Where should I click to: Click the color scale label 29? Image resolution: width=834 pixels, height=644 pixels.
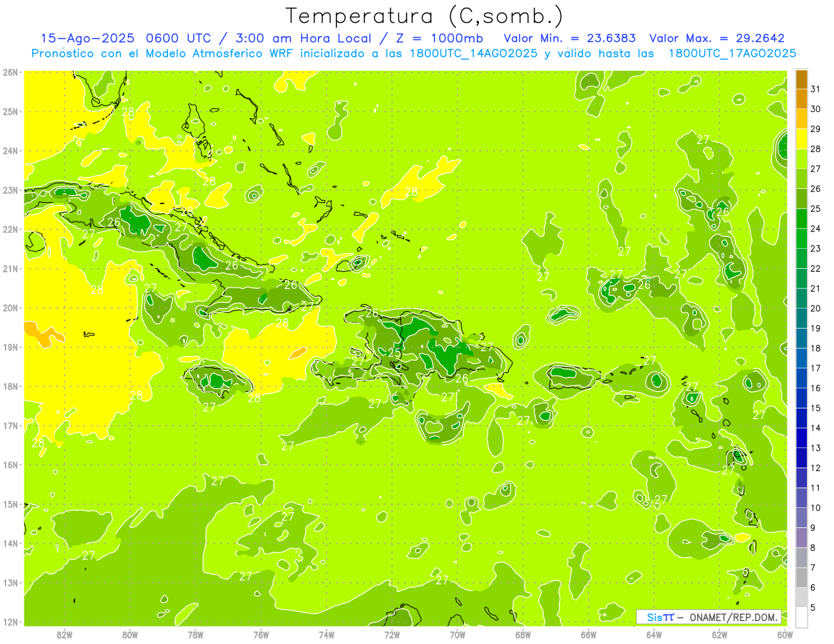(816, 129)
